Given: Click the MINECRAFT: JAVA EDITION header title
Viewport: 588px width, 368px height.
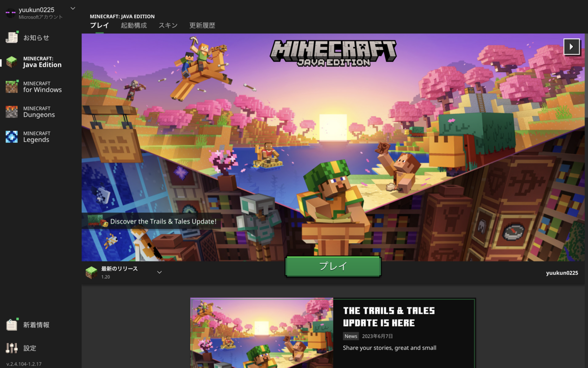Looking at the screenshot, I should (122, 17).
